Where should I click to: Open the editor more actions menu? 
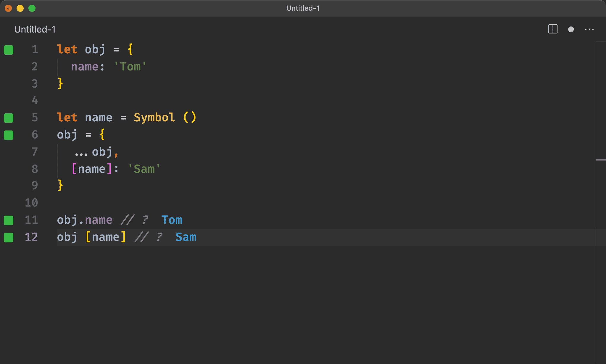point(589,29)
